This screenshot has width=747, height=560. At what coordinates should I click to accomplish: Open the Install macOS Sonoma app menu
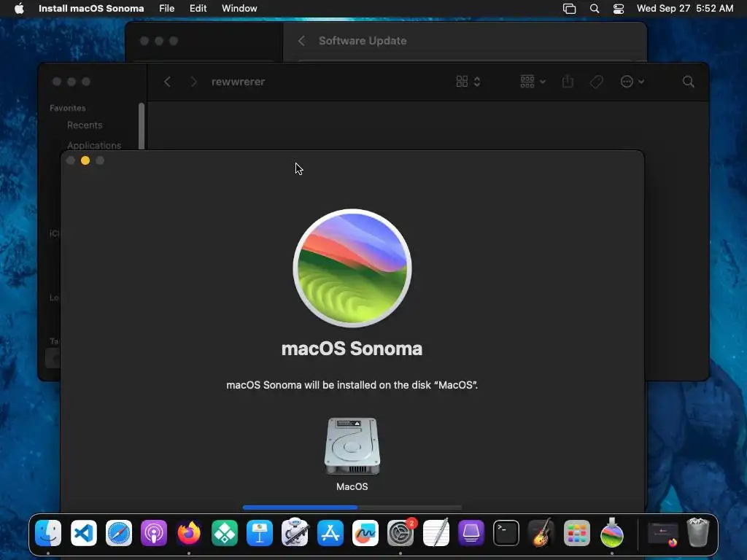point(91,8)
